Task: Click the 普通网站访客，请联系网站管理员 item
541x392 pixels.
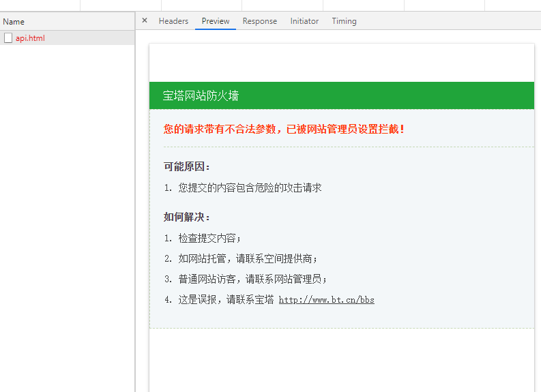Action: pyautogui.click(x=252, y=279)
